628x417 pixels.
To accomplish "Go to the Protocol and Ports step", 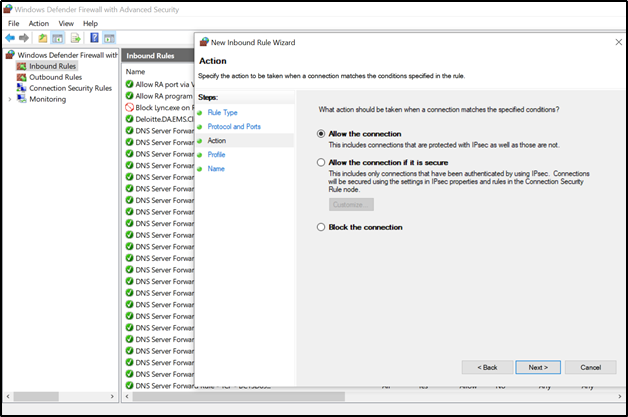I will coord(234,127).
